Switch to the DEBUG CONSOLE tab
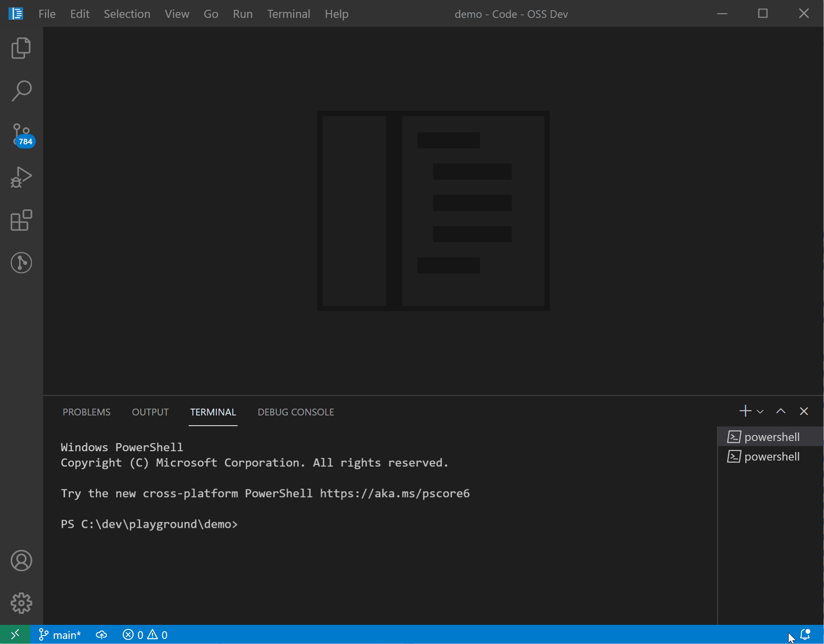The height and width of the screenshot is (644, 824). tap(296, 412)
